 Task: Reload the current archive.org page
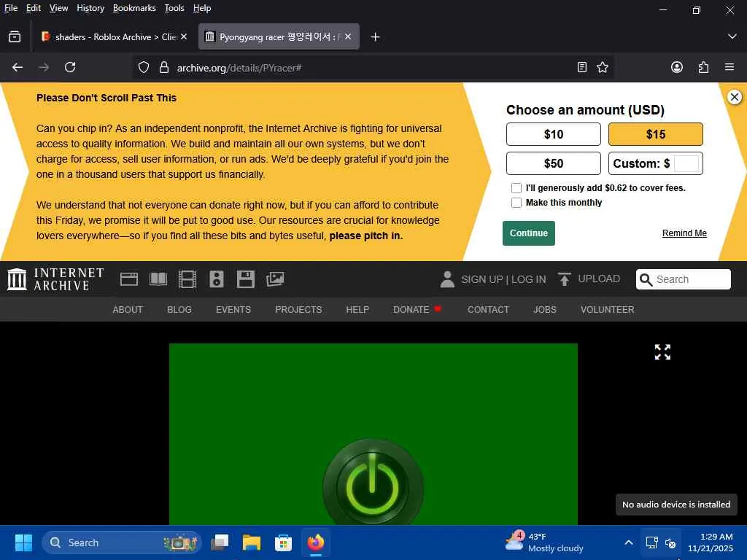(x=70, y=67)
